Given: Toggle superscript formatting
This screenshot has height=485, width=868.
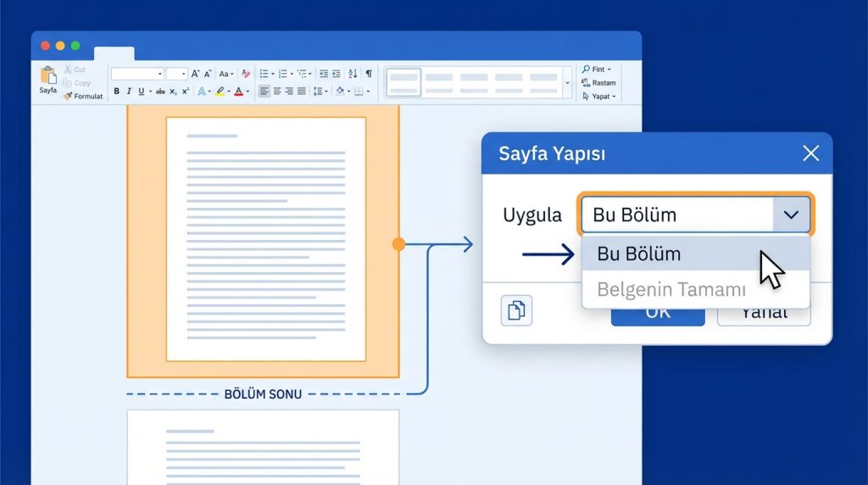Looking at the screenshot, I should tap(186, 91).
